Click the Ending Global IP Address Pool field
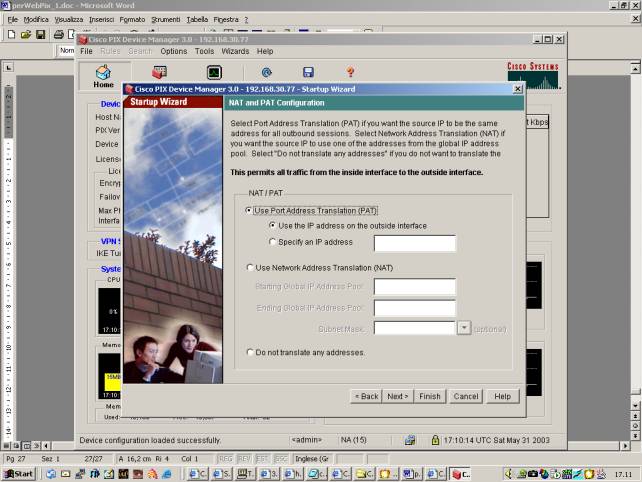This screenshot has width=642, height=482. pos(415,308)
